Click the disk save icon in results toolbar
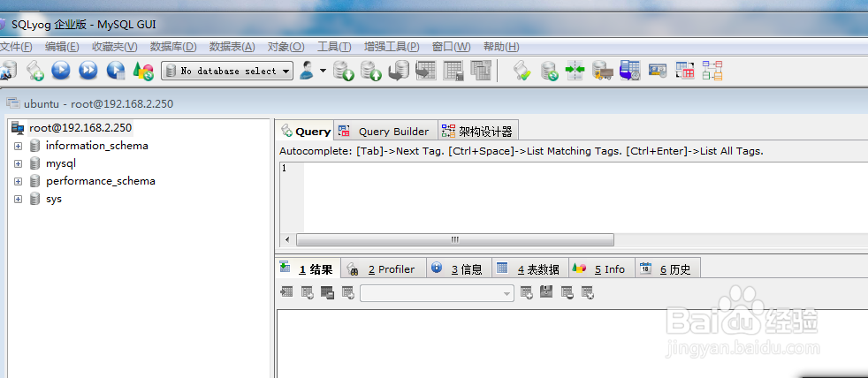 point(546,291)
